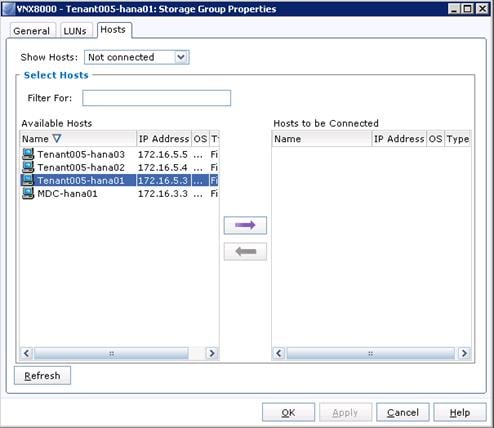Click the Tenant005-hana03 host icon
494x428 pixels.
tap(28, 154)
